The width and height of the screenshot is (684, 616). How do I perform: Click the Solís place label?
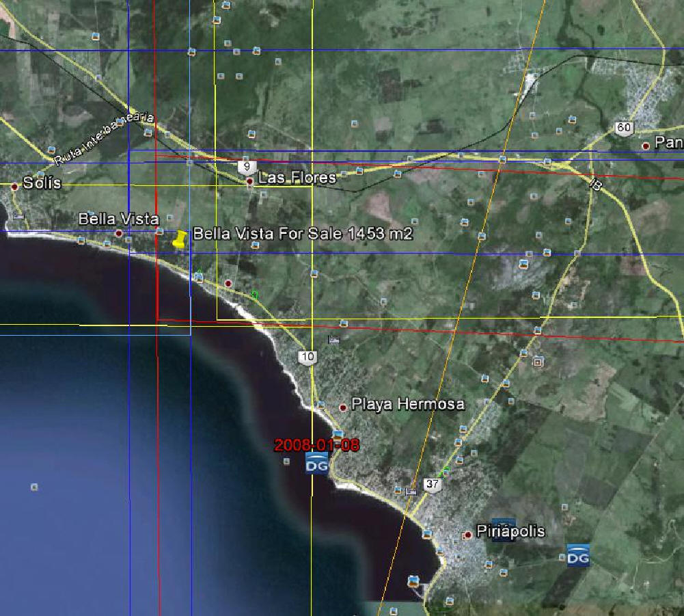coord(42,183)
